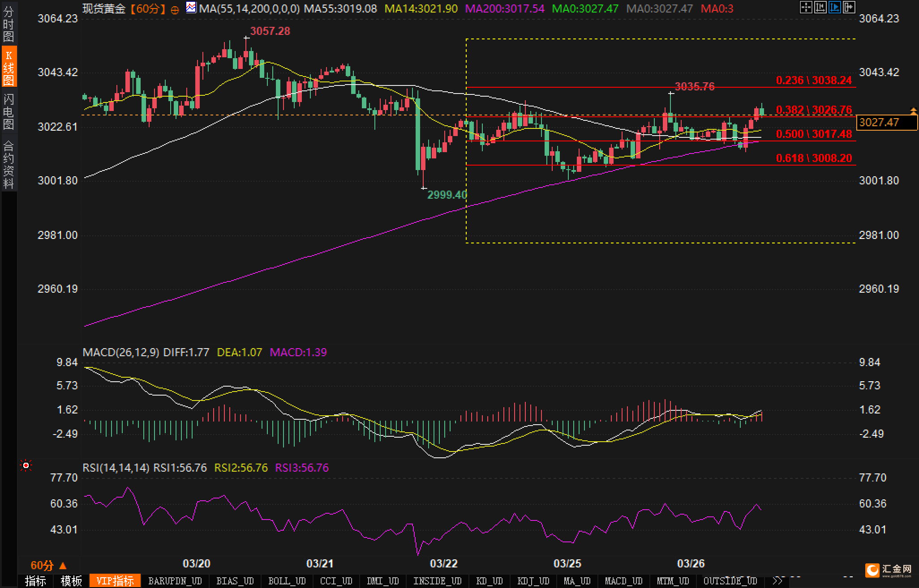Open the 模板 templates tab
This screenshot has height=588, width=919.
pyautogui.click(x=71, y=581)
